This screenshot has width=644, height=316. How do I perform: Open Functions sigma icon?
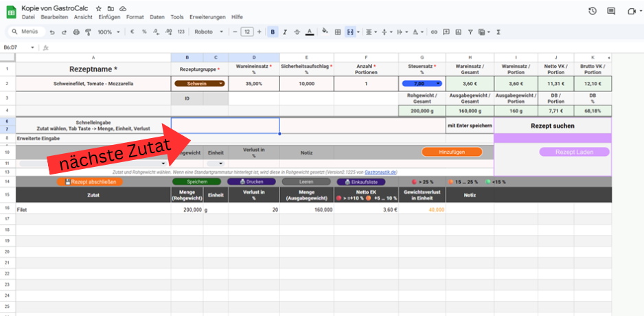pyautogui.click(x=498, y=32)
